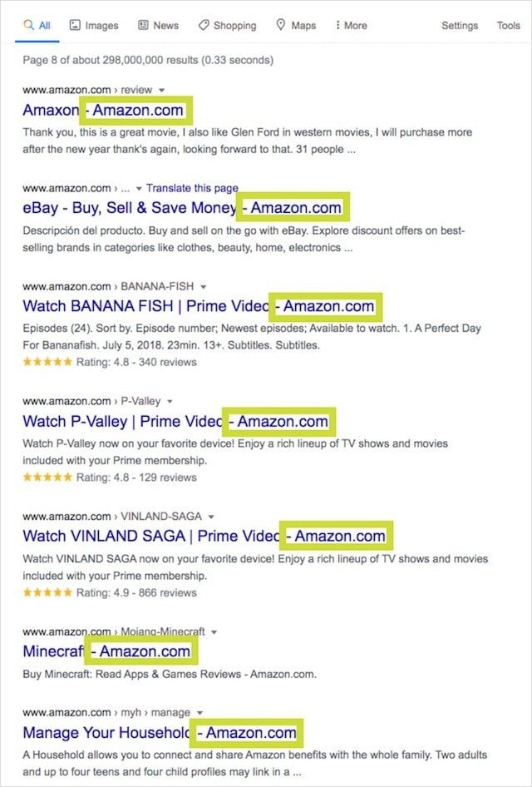Open the Tools menu
532x787 pixels.
tap(508, 26)
